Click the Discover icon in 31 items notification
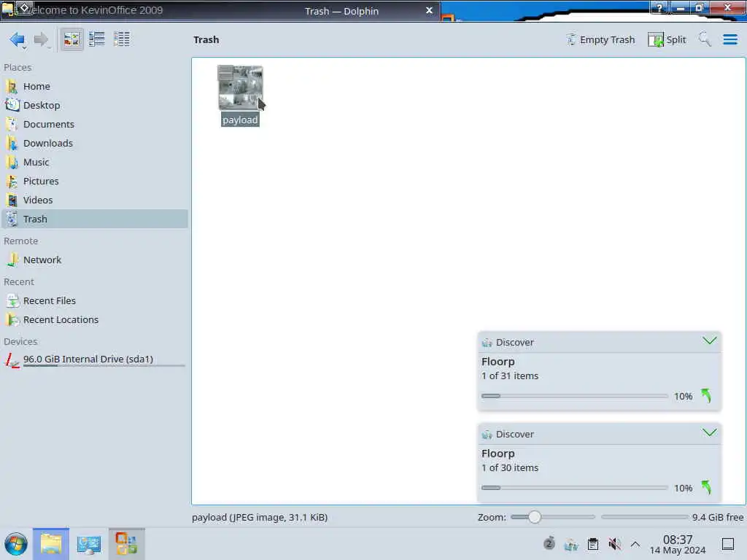This screenshot has width=747, height=560. [x=487, y=343]
